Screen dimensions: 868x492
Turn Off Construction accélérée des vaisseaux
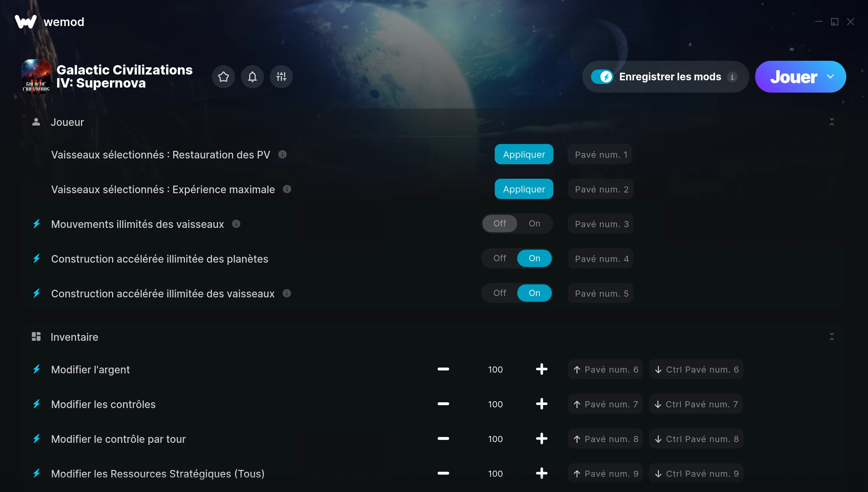500,293
